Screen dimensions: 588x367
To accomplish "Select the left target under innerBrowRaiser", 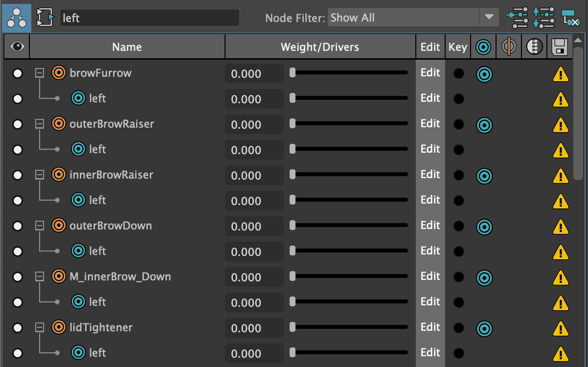I will point(97,200).
